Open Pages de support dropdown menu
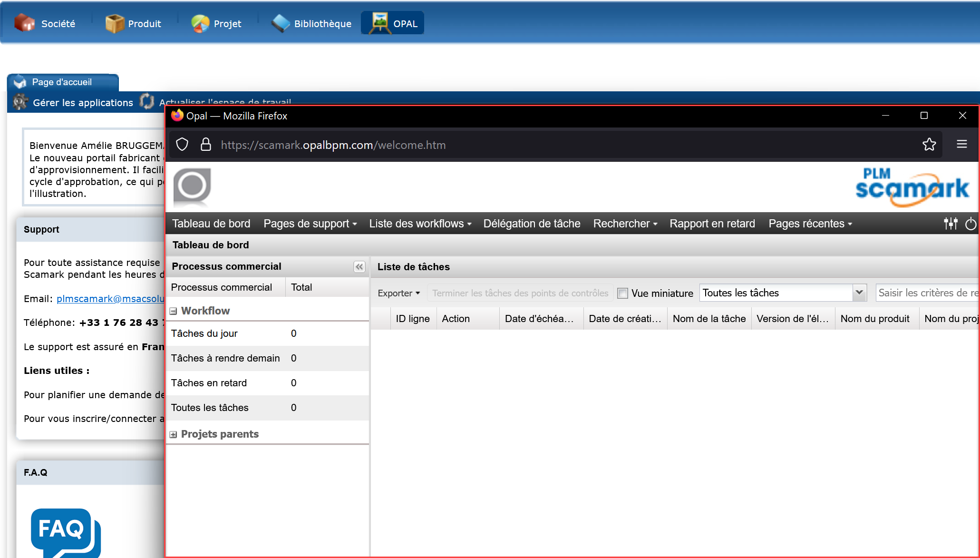The height and width of the screenshot is (558, 980). click(x=310, y=224)
